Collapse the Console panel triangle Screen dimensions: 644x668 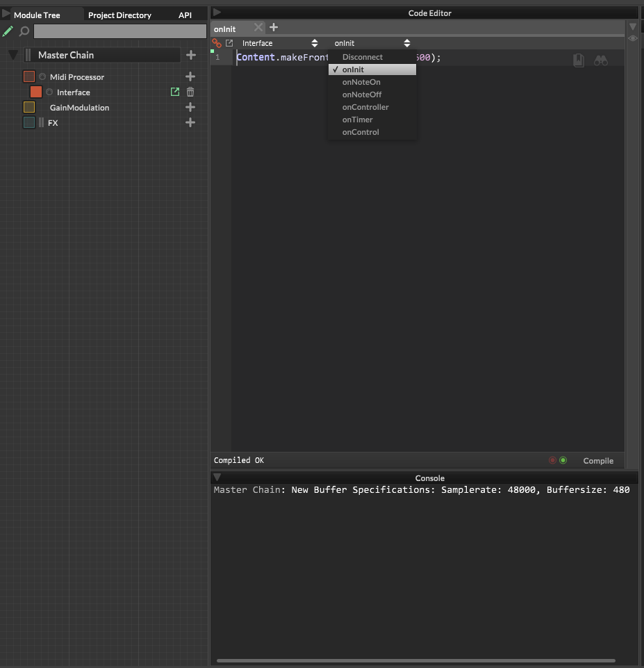click(217, 477)
